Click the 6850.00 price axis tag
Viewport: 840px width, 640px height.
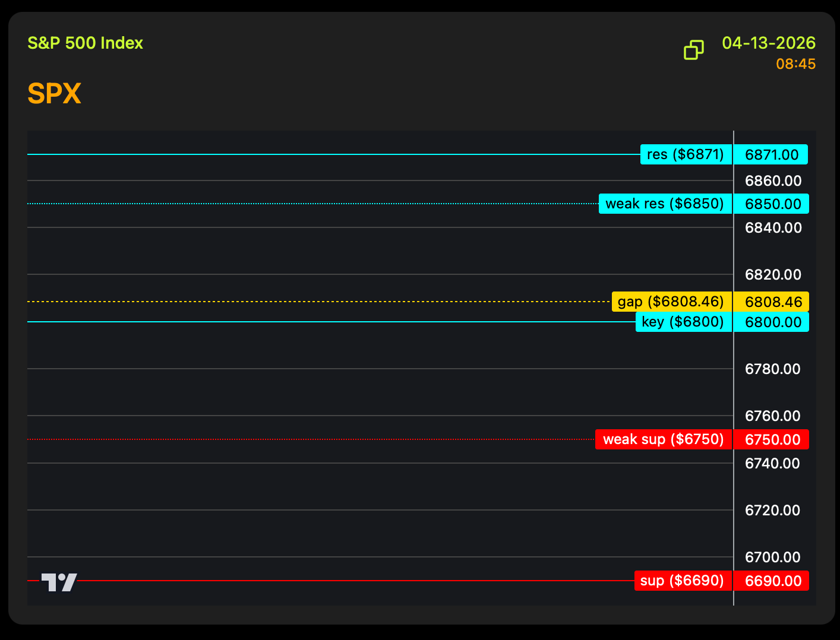(771, 204)
